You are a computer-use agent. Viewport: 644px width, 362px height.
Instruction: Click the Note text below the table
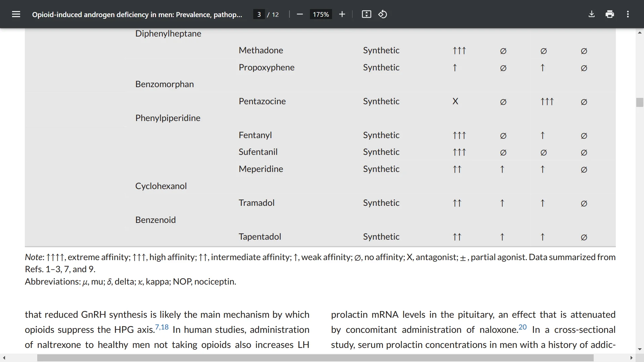pos(320,263)
